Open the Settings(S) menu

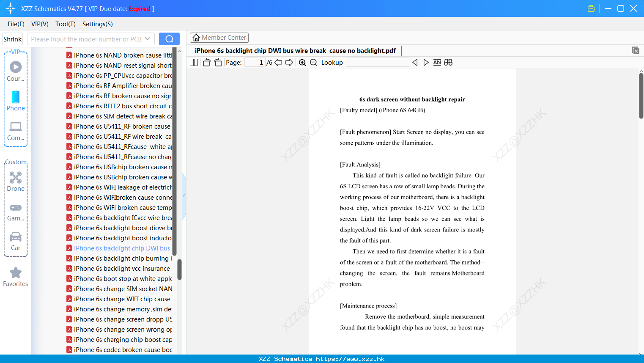[98, 24]
